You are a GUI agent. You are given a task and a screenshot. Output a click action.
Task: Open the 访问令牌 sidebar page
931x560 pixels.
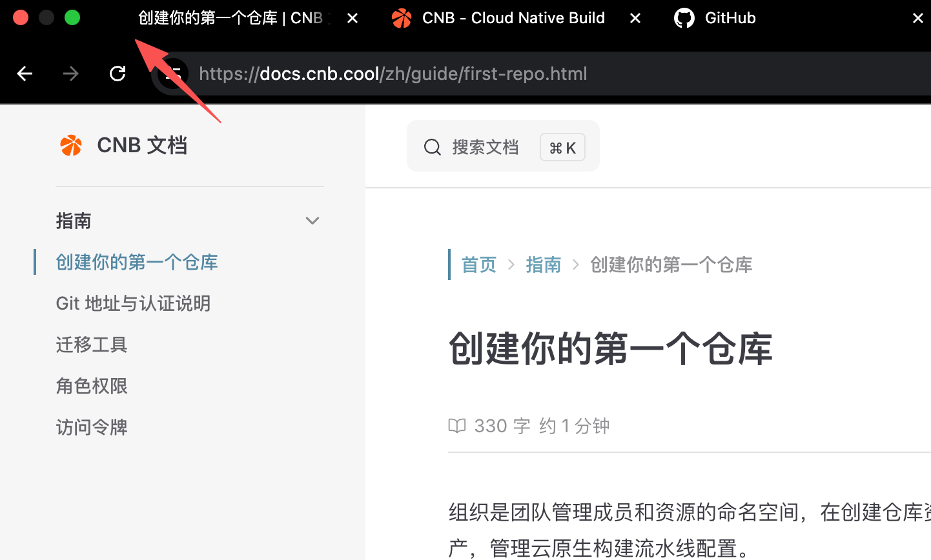[91, 426]
